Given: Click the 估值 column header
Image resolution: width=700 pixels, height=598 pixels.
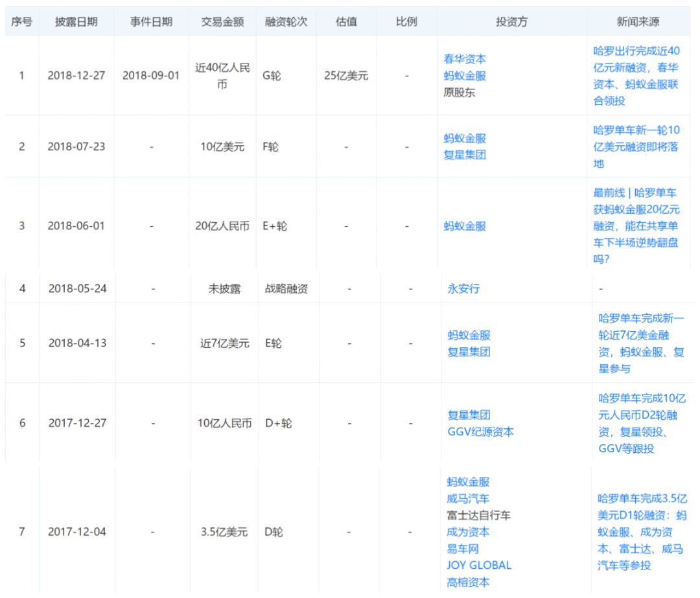Looking at the screenshot, I should pyautogui.click(x=346, y=21).
